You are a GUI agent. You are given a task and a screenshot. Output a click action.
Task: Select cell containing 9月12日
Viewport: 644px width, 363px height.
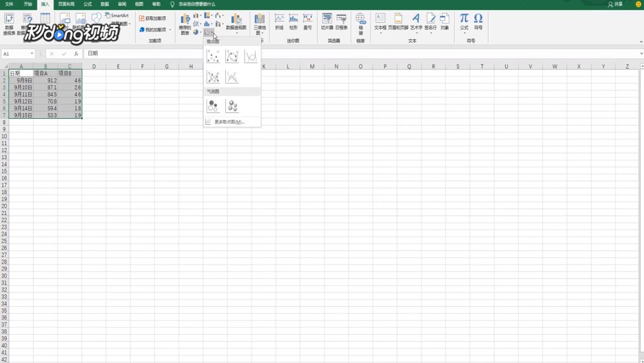21,101
